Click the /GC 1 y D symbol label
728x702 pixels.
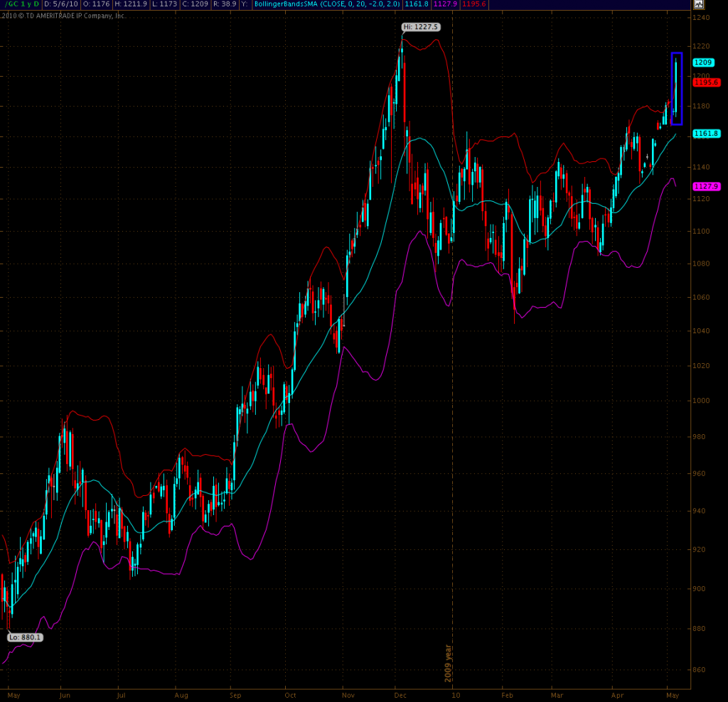pos(22,4)
